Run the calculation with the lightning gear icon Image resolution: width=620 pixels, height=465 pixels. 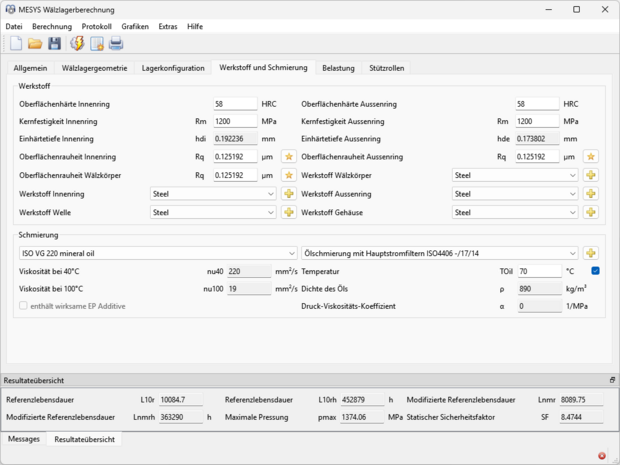[77, 43]
